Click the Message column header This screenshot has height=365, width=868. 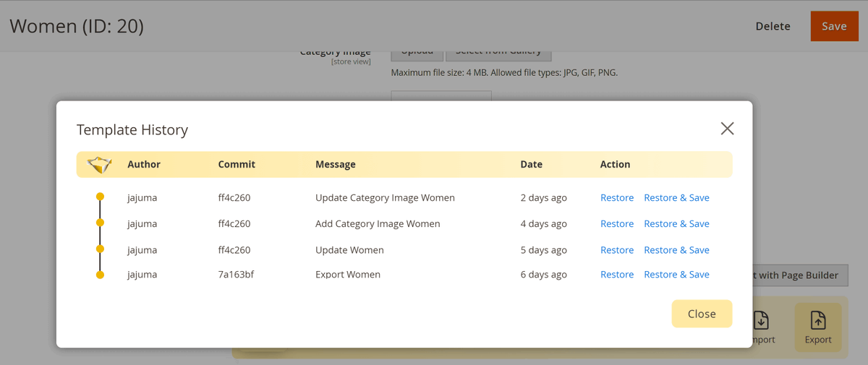[336, 165]
